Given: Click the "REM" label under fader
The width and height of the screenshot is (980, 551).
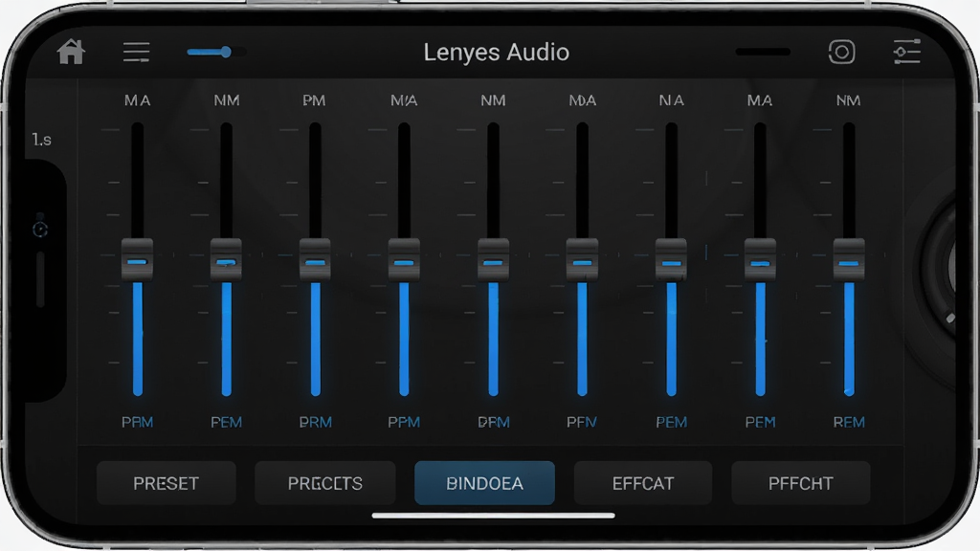Looking at the screenshot, I should pyautogui.click(x=849, y=422).
